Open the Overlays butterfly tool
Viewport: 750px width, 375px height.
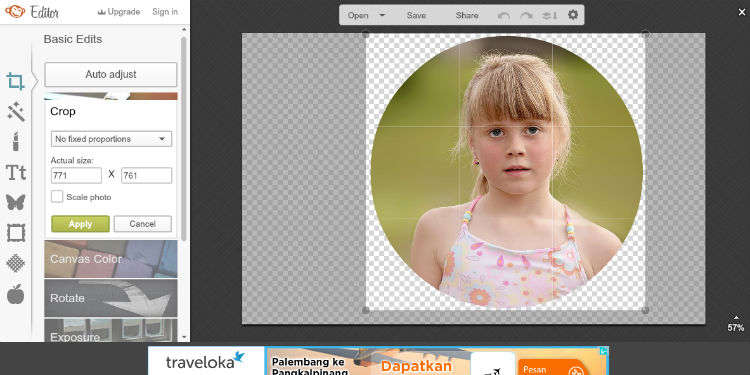pyautogui.click(x=15, y=202)
